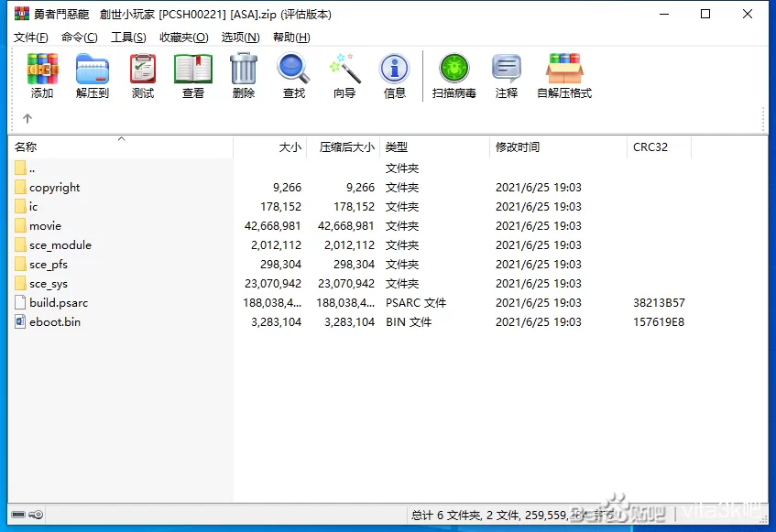The image size is (776, 532).
Task: Go up one level with arrow
Action: (x=27, y=118)
